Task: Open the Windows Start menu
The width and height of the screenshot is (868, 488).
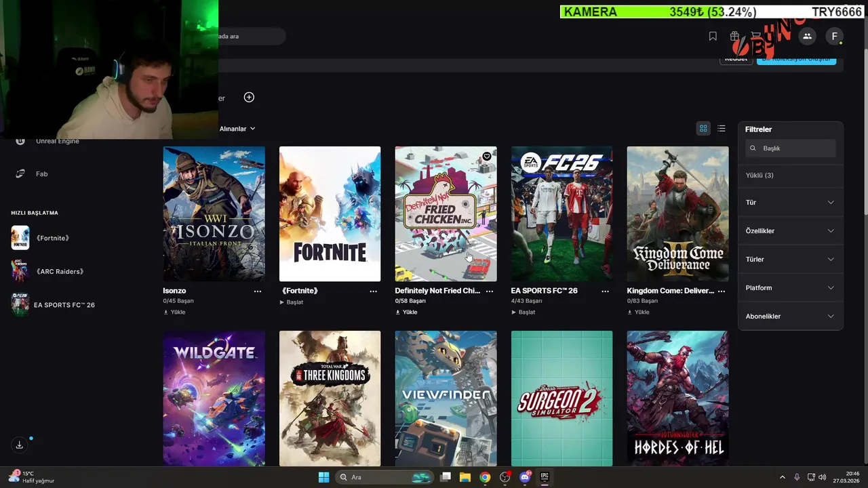Action: (323, 477)
